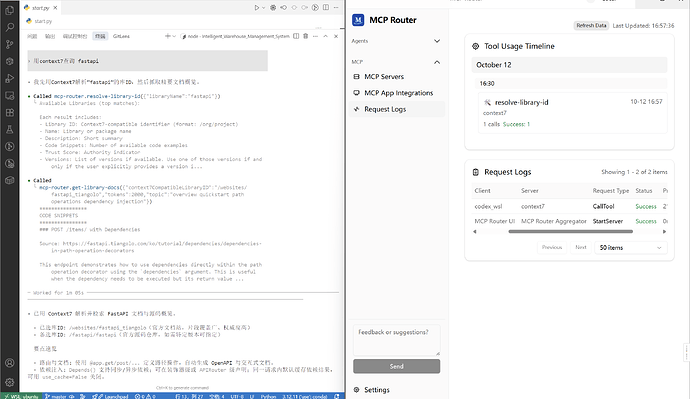Open the new terminal profile dropdown
690x399 pixels.
click(174, 36)
